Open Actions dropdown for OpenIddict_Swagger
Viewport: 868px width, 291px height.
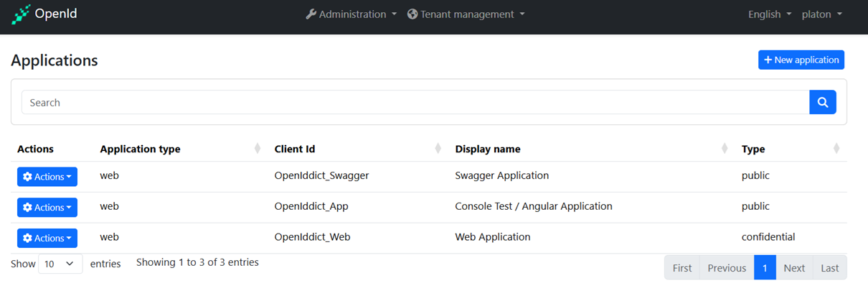[47, 177]
